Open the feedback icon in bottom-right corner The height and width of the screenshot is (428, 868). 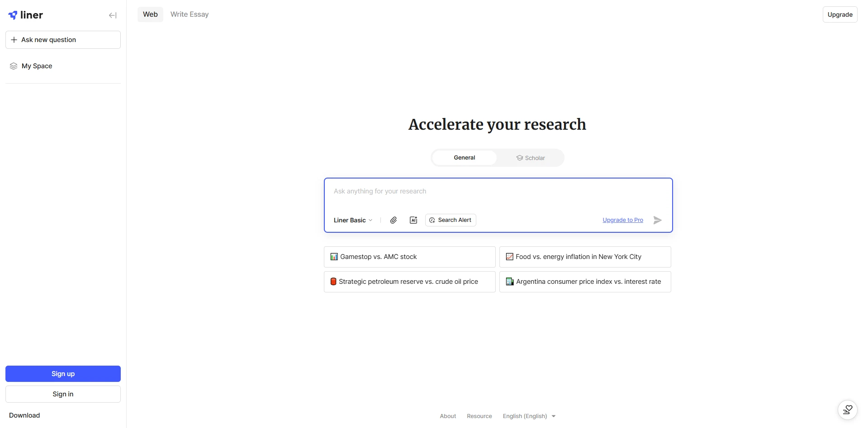coord(847,410)
